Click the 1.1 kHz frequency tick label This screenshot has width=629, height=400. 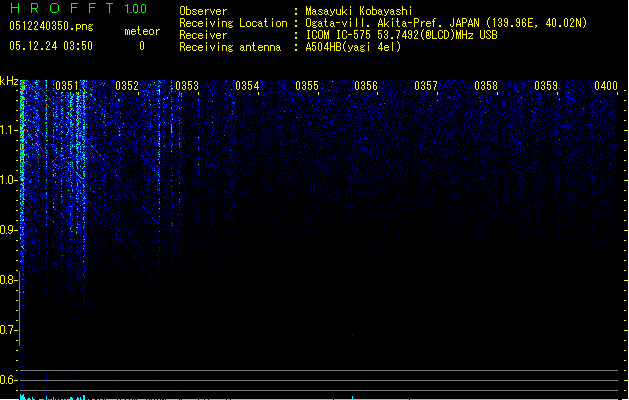click(8, 130)
